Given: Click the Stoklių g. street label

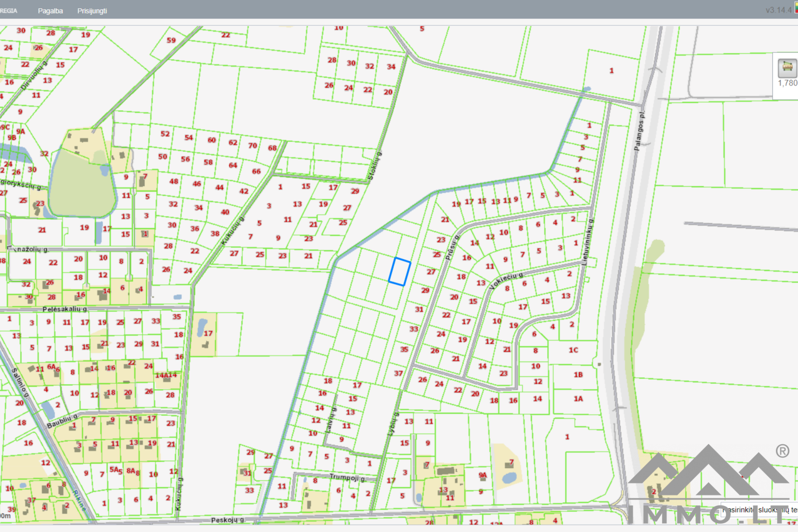Looking at the screenshot, I should coord(374,166).
